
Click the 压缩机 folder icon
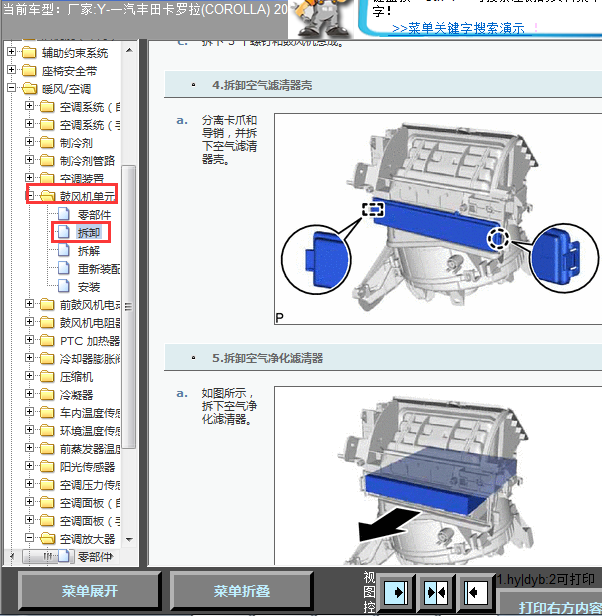click(x=47, y=377)
